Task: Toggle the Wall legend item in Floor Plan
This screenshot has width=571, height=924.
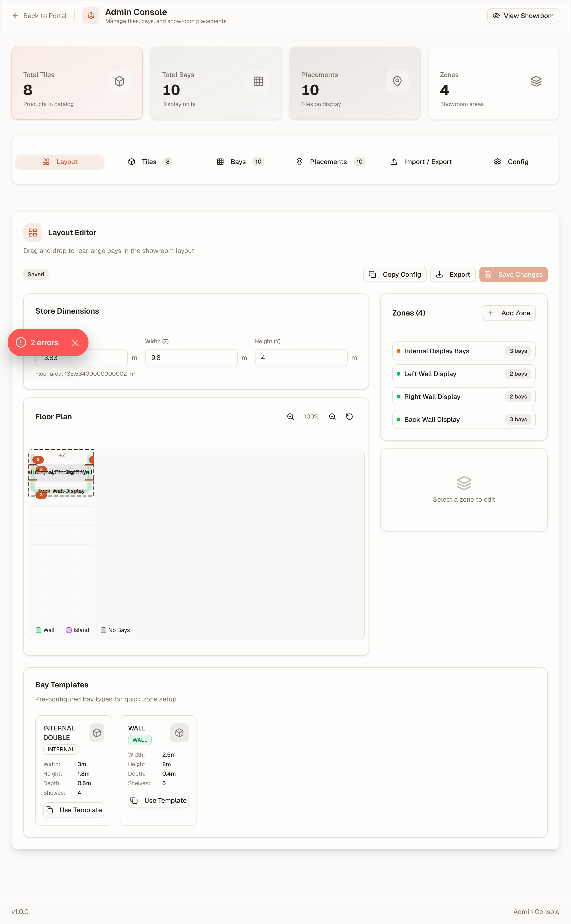Action: pos(44,630)
